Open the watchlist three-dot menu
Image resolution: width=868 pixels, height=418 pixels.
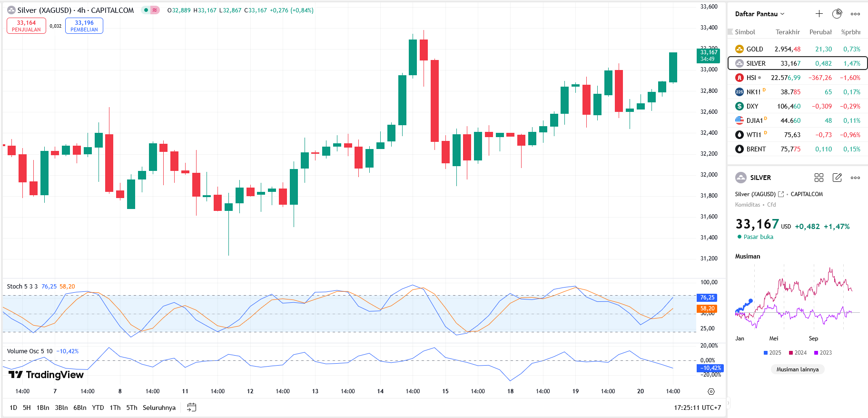(855, 14)
